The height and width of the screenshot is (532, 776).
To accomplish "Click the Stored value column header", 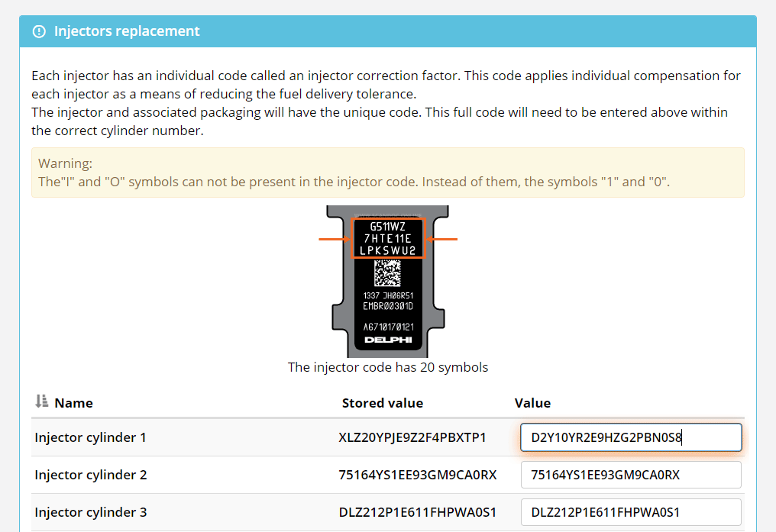I will 382,403.
